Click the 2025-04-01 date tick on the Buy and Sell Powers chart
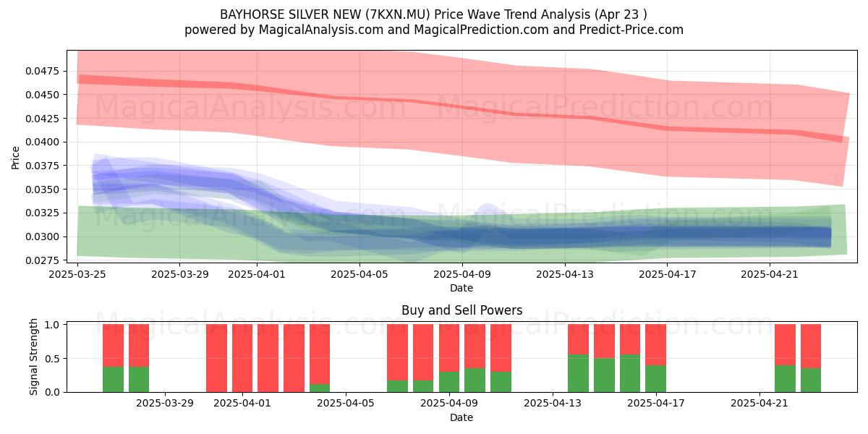The height and width of the screenshot is (434, 868). 242,404
